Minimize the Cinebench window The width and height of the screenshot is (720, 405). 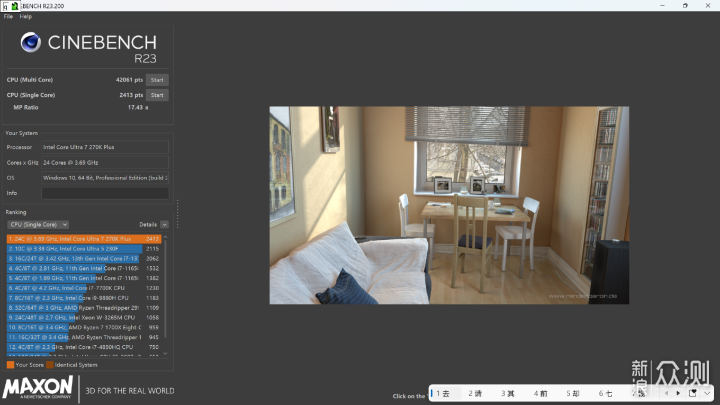pos(662,6)
